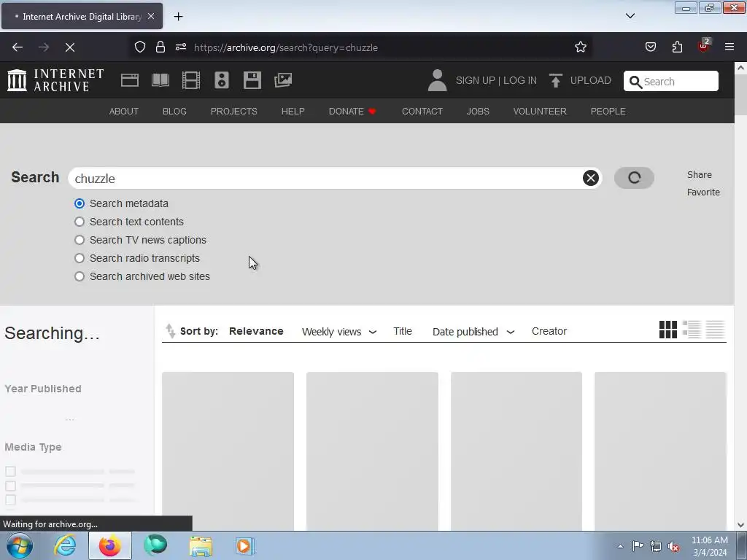Open the Internet Archive home logo

pyautogui.click(x=55, y=80)
